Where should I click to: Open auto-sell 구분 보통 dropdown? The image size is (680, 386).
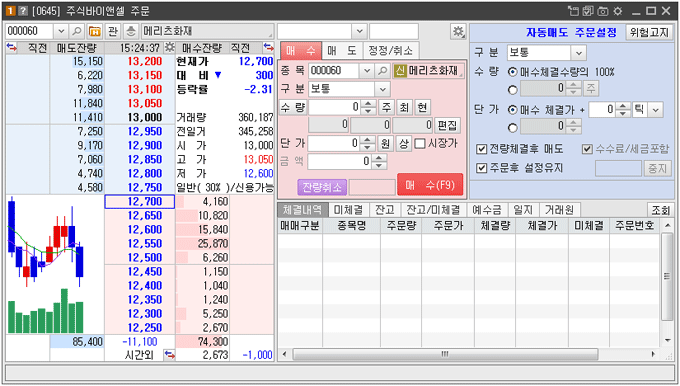579,53
